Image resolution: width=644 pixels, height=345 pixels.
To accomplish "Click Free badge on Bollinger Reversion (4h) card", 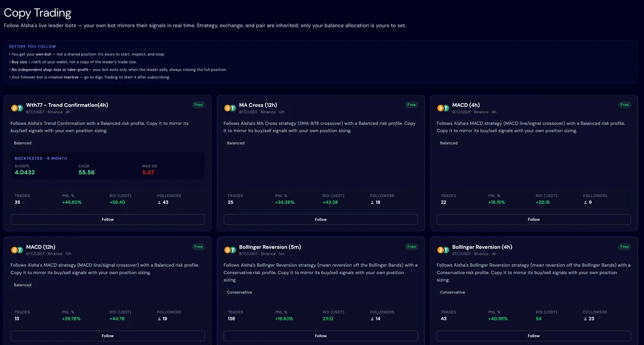I will tap(625, 247).
